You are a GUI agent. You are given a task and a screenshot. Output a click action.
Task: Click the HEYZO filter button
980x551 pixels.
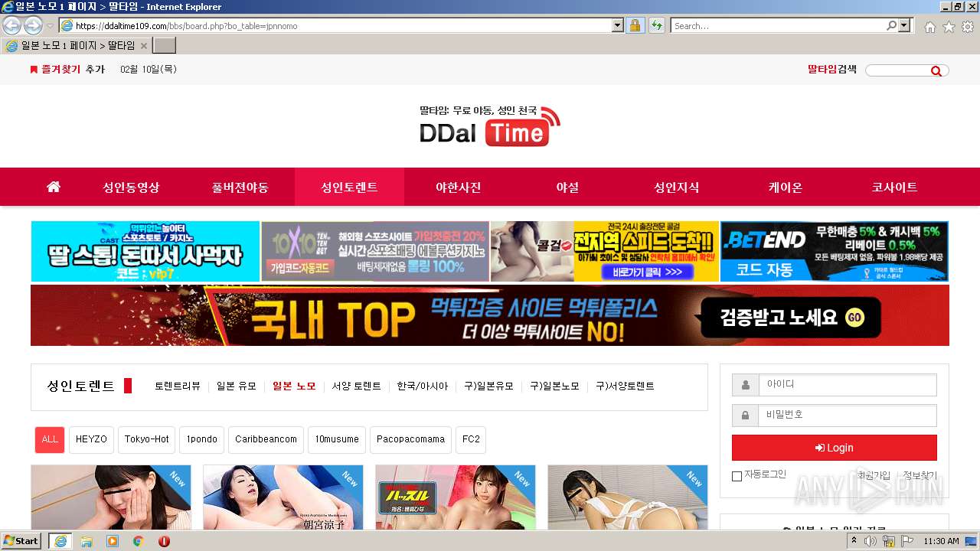click(x=92, y=440)
